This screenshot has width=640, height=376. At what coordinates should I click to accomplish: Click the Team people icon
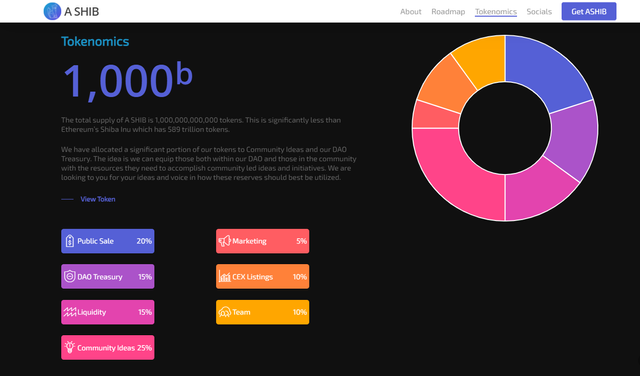point(224,312)
